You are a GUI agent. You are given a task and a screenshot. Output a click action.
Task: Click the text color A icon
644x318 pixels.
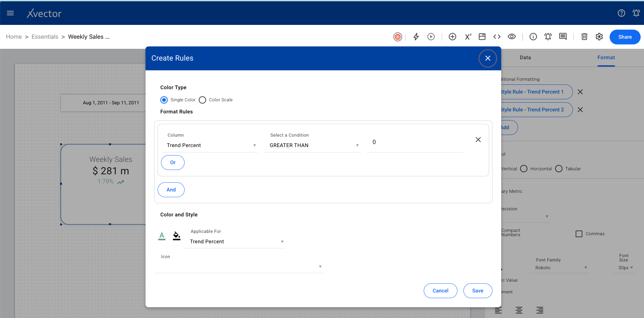[162, 236]
